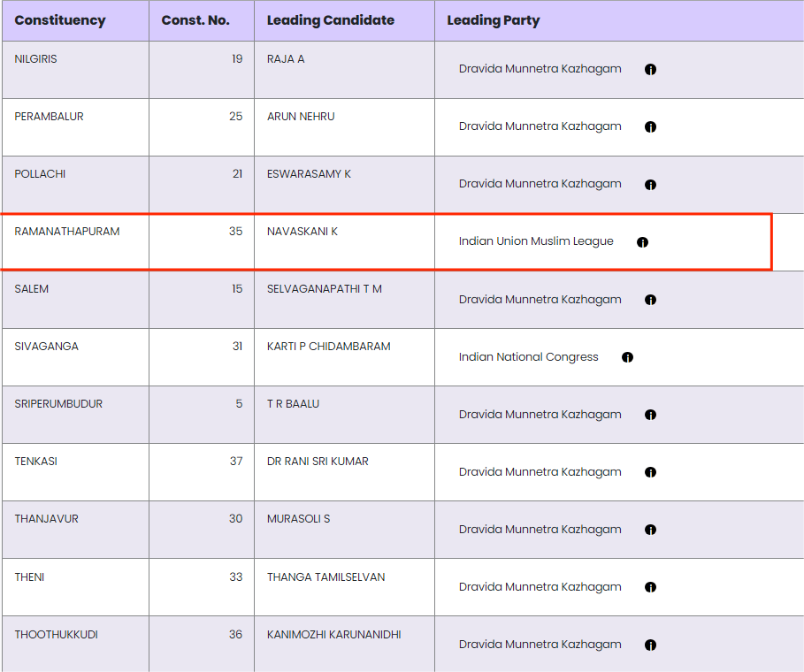Click info icon in the Nilgiris row
Viewport: 804px width, 672px height.
pos(650,70)
